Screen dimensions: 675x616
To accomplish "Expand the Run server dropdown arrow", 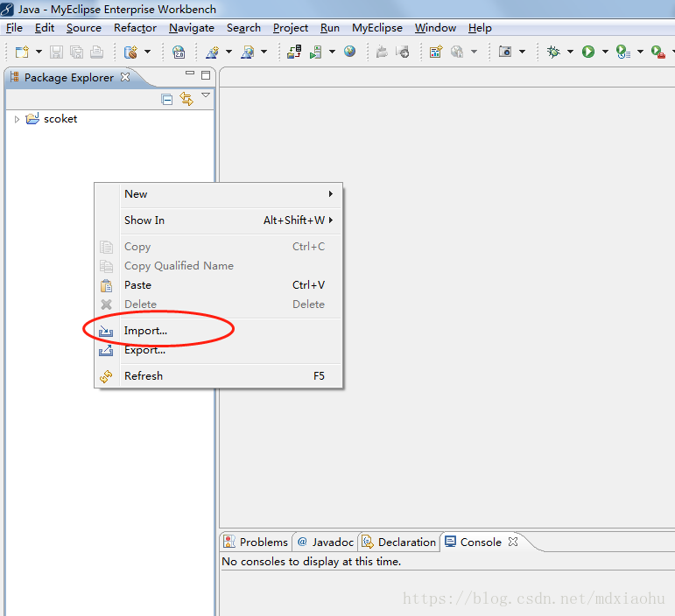I will tap(333, 52).
